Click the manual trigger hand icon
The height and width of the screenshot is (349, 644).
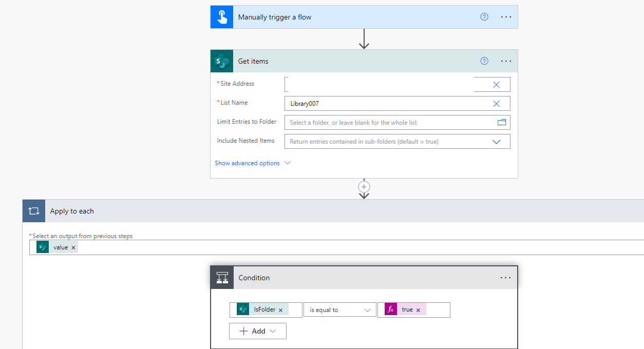(x=222, y=17)
